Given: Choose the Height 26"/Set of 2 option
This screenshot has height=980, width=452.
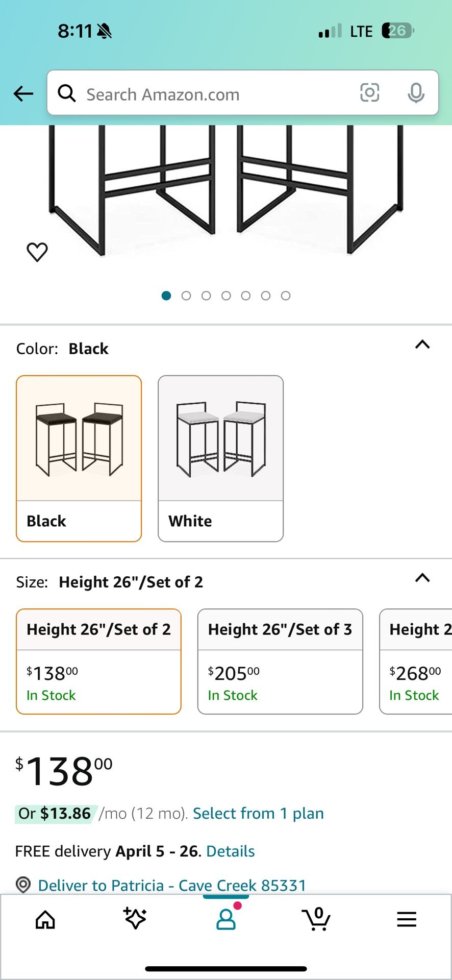Looking at the screenshot, I should point(98,661).
